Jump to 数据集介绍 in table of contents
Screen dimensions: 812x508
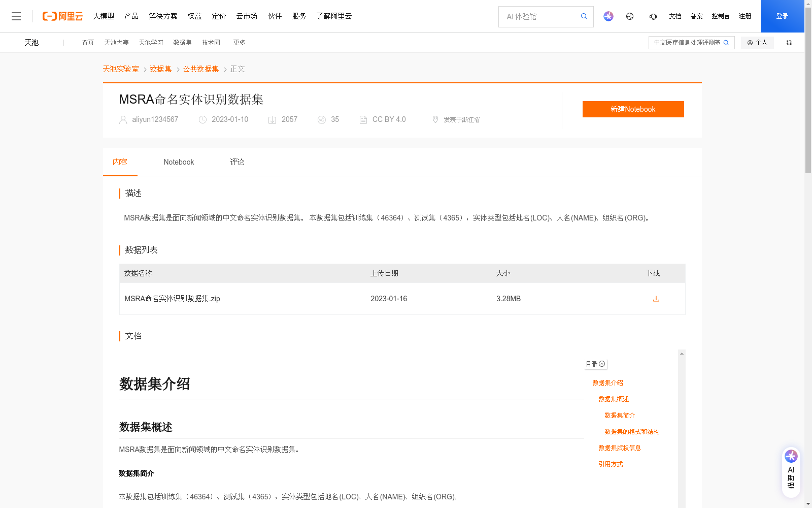pos(607,383)
